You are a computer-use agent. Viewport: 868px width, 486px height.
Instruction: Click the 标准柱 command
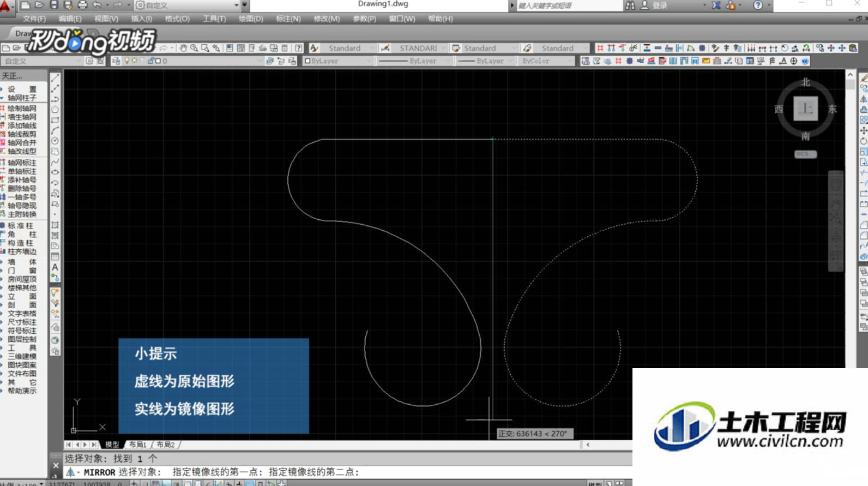(x=20, y=226)
